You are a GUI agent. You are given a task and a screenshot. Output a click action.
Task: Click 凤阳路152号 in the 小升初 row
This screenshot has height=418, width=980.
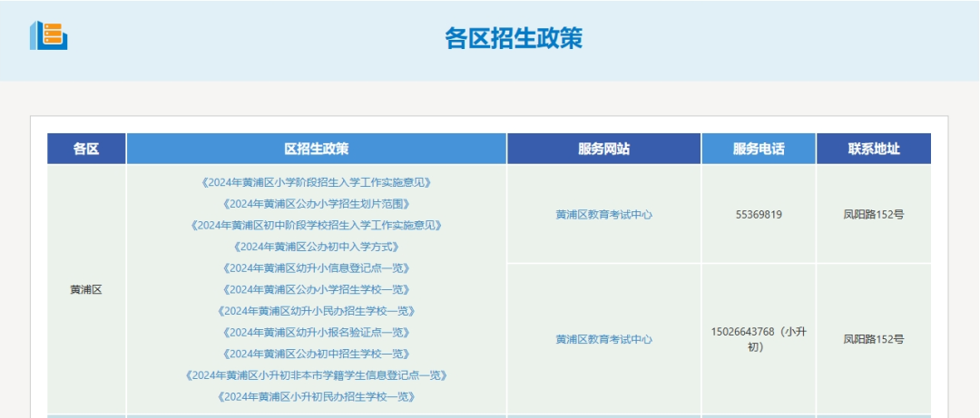click(874, 339)
